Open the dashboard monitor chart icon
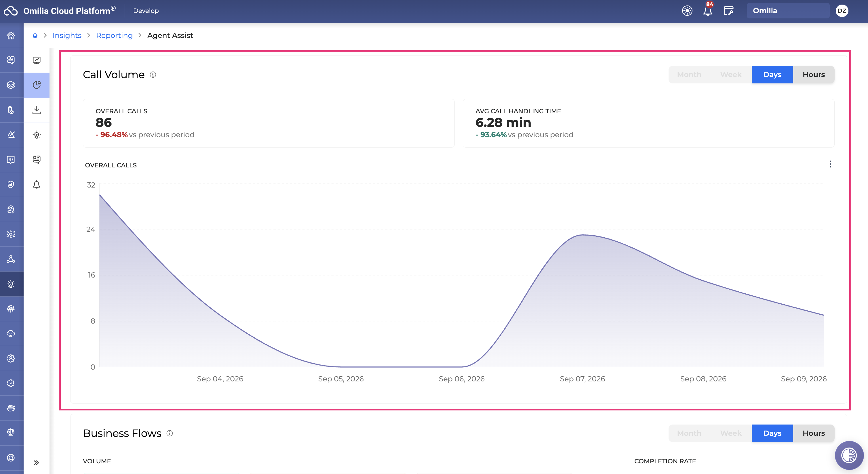The width and height of the screenshot is (868, 474). [x=36, y=60]
